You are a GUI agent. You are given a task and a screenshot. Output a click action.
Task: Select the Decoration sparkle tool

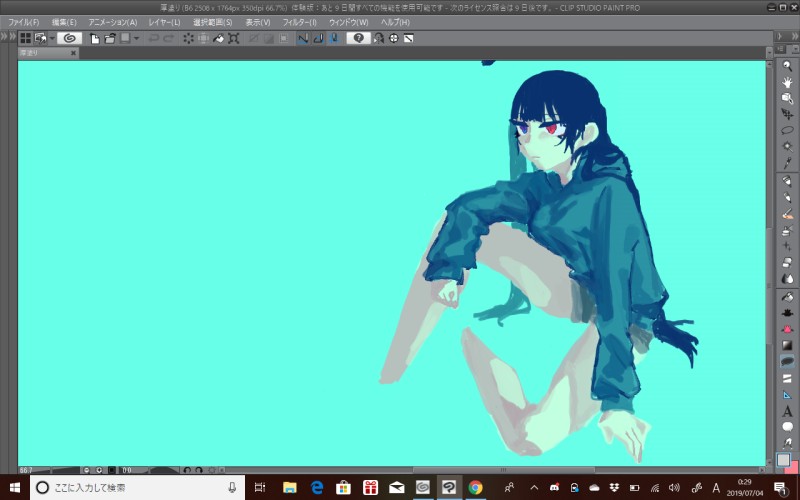click(787, 246)
